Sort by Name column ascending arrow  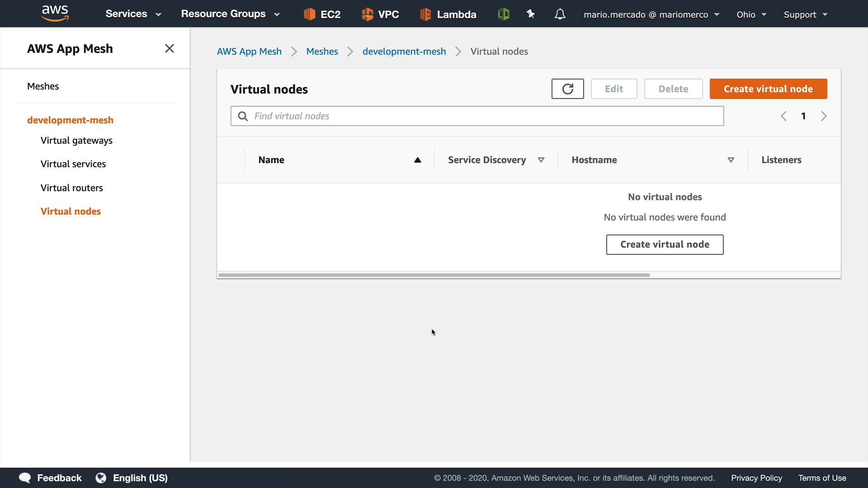(418, 160)
